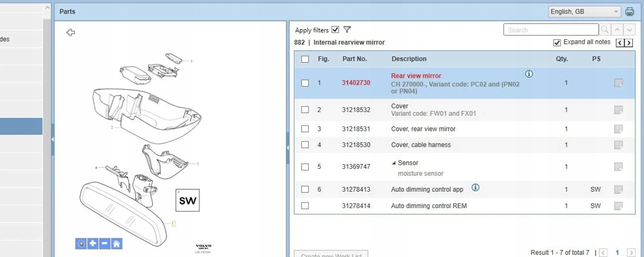Screen dimensions: 644x257
Task: Click the 'Variant code: FW01 and FX01' note
Action: pyautogui.click(x=434, y=114)
